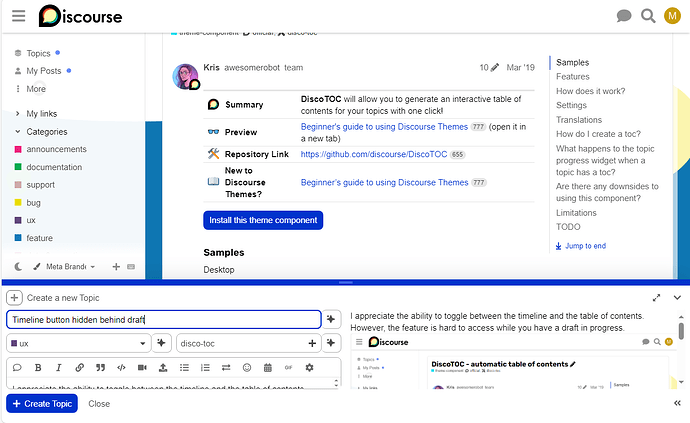This screenshot has width=690, height=423.
Task: Click the plus icon in sidebar footer
Action: tap(116, 266)
